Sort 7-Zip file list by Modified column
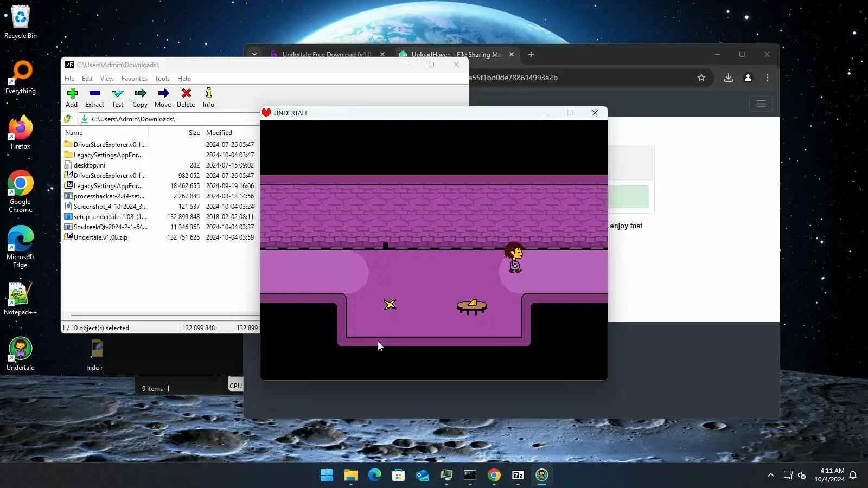The width and height of the screenshot is (868, 488). pyautogui.click(x=219, y=133)
